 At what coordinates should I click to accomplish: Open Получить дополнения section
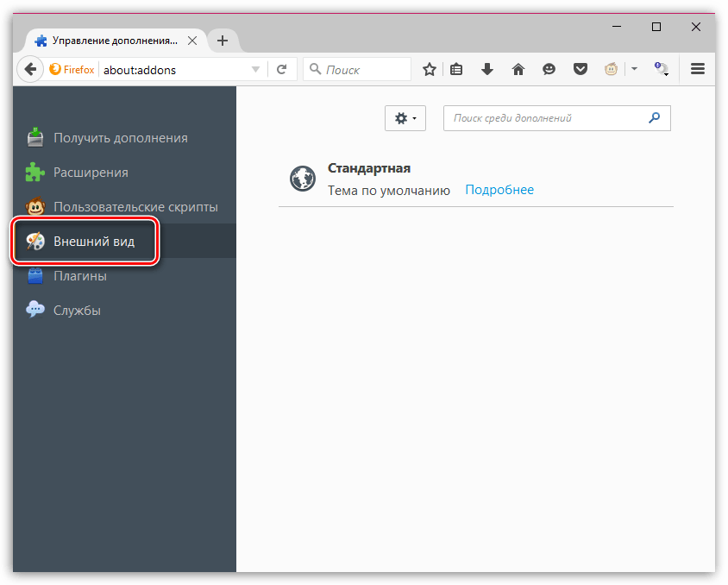coord(124,138)
